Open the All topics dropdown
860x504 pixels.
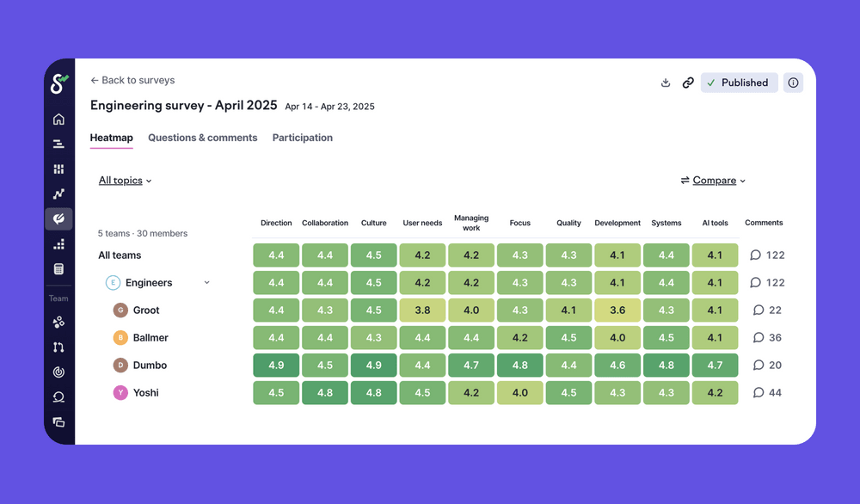click(125, 181)
